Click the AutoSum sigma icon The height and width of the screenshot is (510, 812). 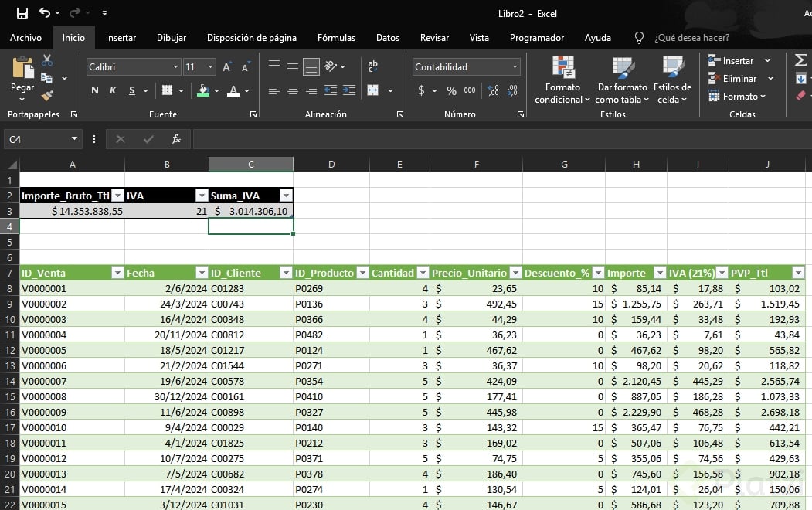pyautogui.click(x=800, y=60)
